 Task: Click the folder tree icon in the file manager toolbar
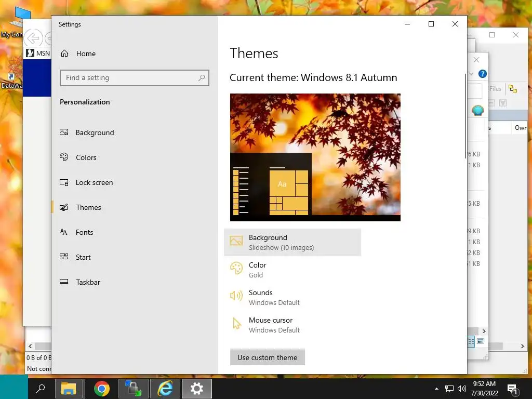pos(513,89)
